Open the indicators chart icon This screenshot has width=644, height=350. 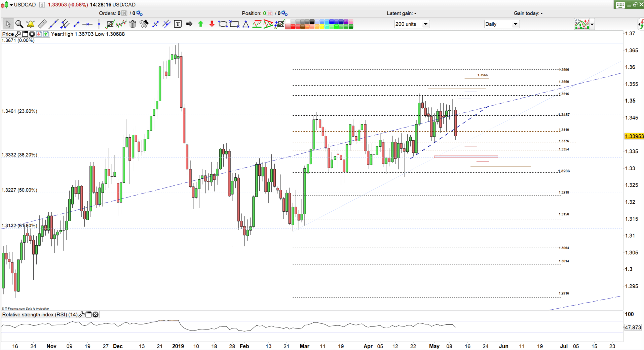click(582, 24)
